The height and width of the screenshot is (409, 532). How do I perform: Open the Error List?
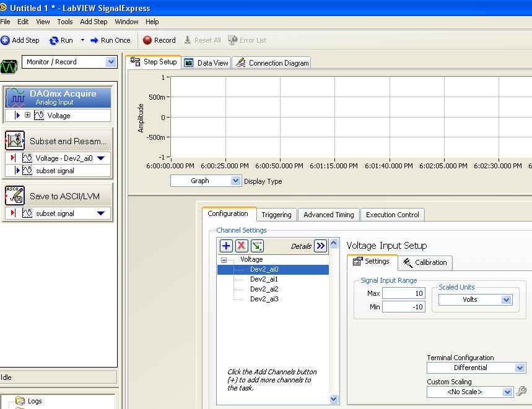(x=247, y=40)
